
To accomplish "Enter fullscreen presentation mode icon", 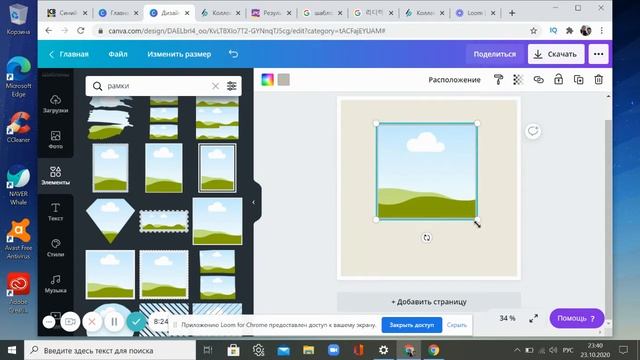I will click(x=533, y=318).
